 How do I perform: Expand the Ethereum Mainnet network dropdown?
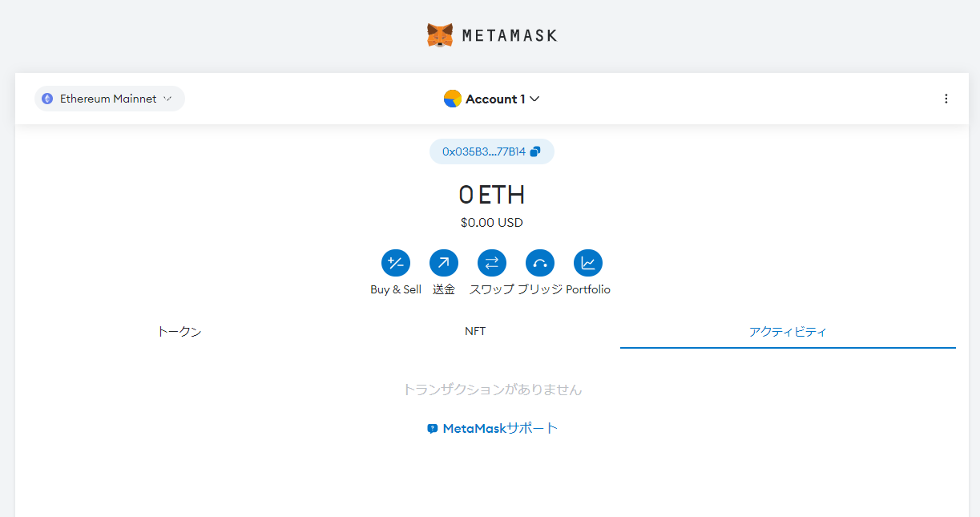pyautogui.click(x=110, y=99)
